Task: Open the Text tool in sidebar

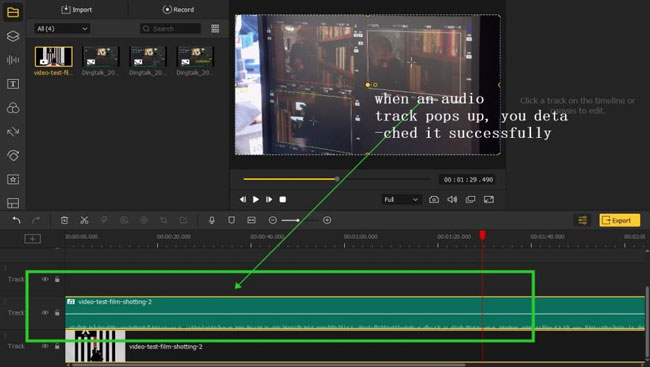Action: point(13,84)
